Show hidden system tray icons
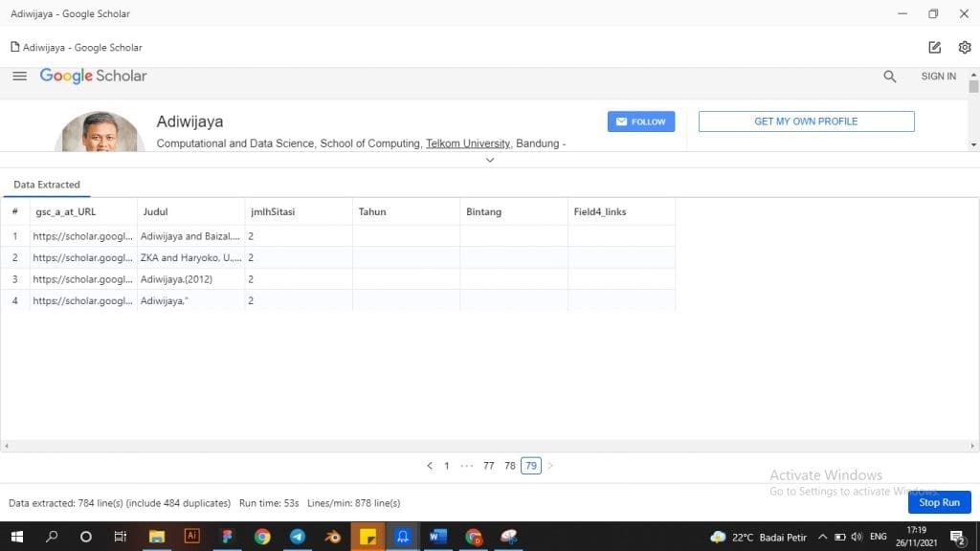Viewport: 980px width, 551px height. click(822, 537)
